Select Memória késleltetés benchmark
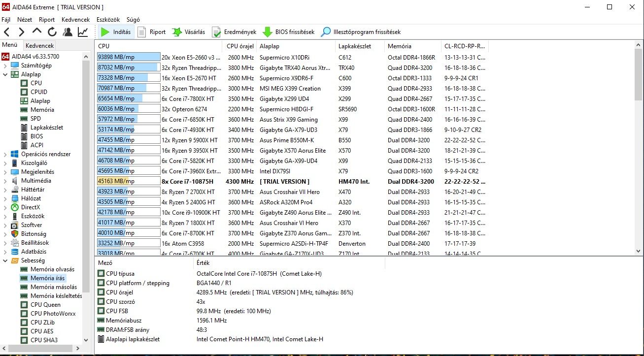644x356 pixels. click(56, 296)
